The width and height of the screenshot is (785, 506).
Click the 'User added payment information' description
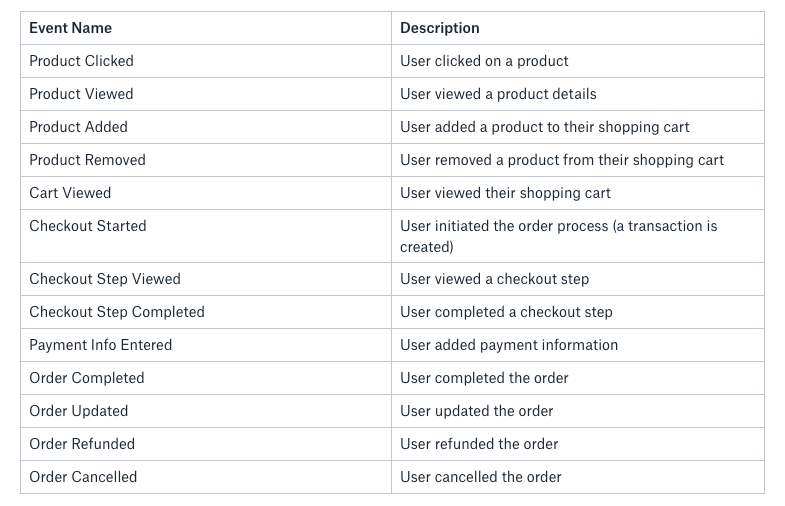(509, 345)
